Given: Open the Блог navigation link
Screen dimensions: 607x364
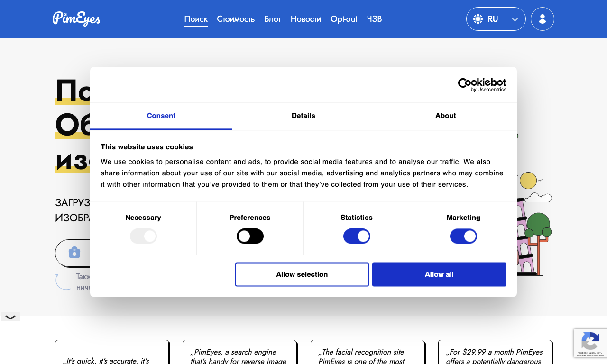Looking at the screenshot, I should pyautogui.click(x=273, y=19).
